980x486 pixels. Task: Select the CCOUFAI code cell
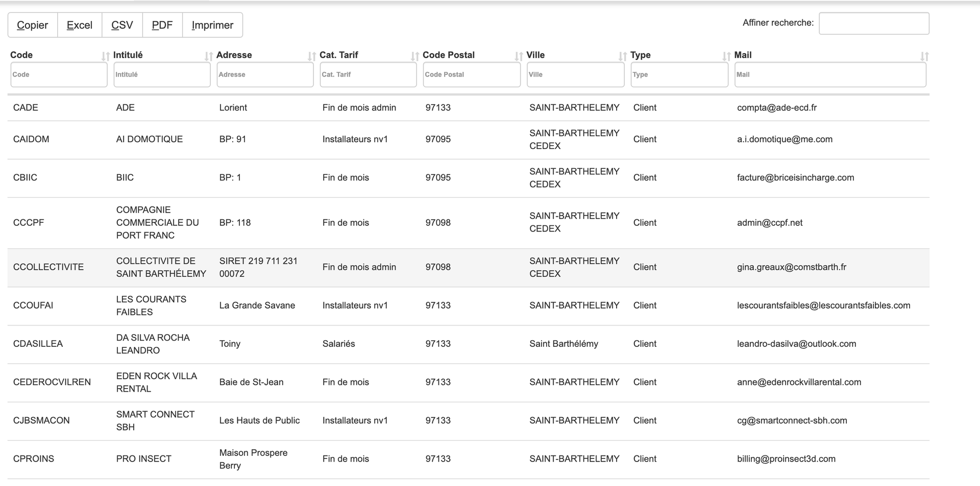pyautogui.click(x=33, y=305)
